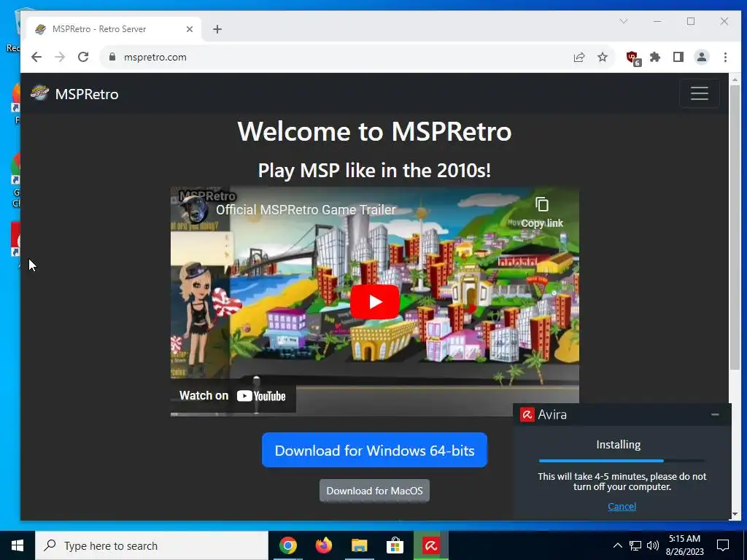Click the MSPRetro logo icon
Image resolution: width=747 pixels, height=560 pixels.
[x=39, y=93]
